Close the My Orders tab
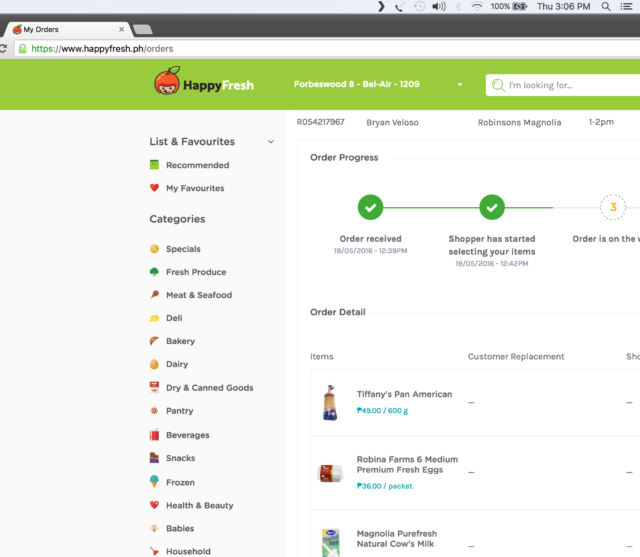 point(121,29)
